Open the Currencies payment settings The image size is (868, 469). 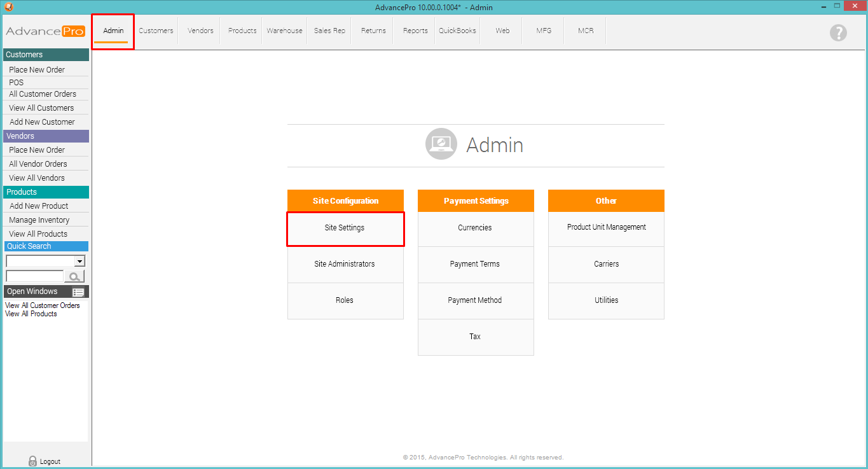click(475, 228)
